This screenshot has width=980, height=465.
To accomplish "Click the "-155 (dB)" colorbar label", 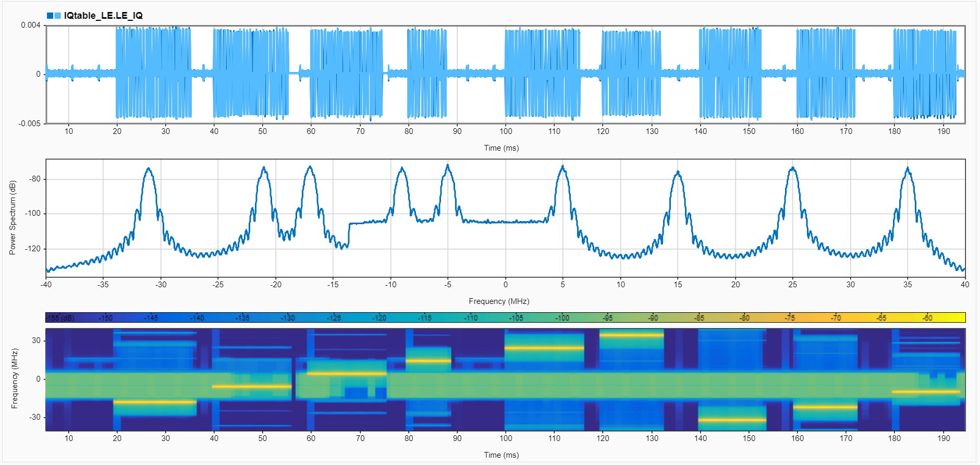I will 60,317.
